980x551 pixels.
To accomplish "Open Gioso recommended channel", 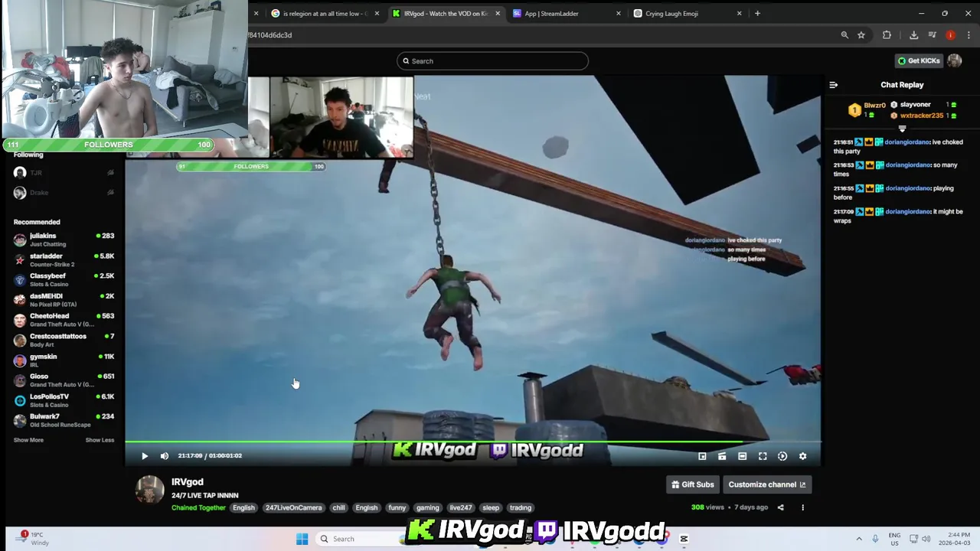I will (64, 380).
